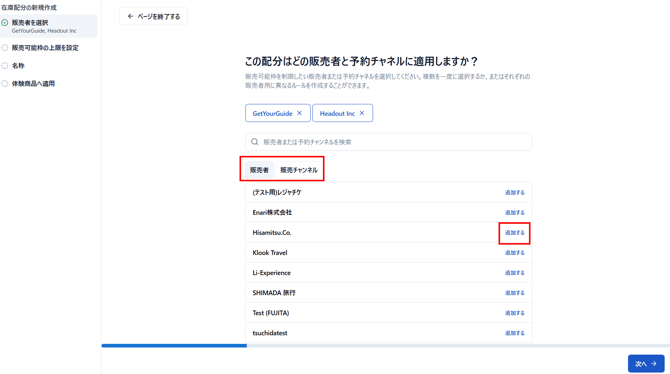Select the Test (FUJITA) row name
This screenshot has width=670, height=374.
point(270,313)
